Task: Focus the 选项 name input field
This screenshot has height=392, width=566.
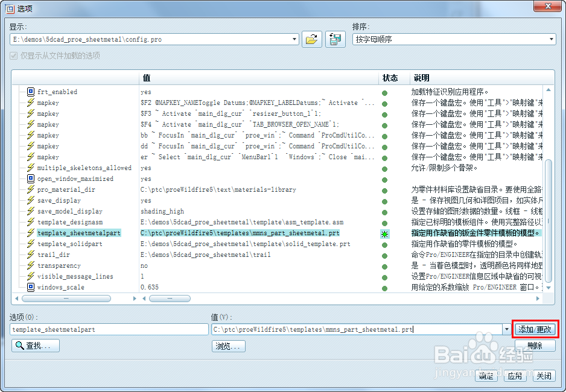Action: pyautogui.click(x=109, y=329)
